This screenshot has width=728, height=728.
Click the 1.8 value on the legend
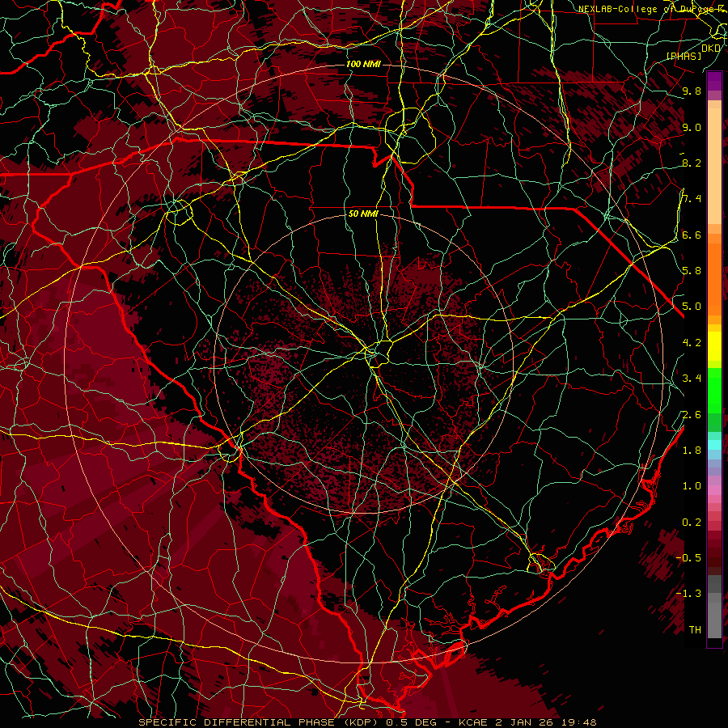click(x=692, y=451)
